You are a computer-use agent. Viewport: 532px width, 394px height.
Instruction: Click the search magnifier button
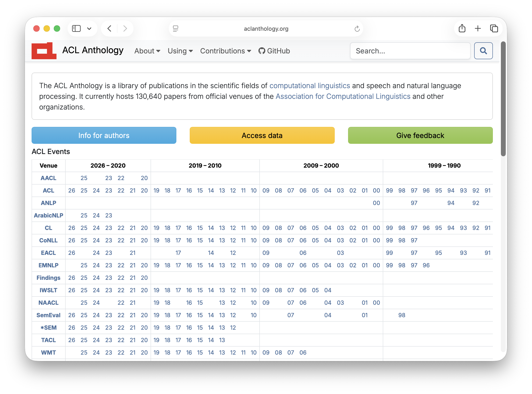point(483,51)
